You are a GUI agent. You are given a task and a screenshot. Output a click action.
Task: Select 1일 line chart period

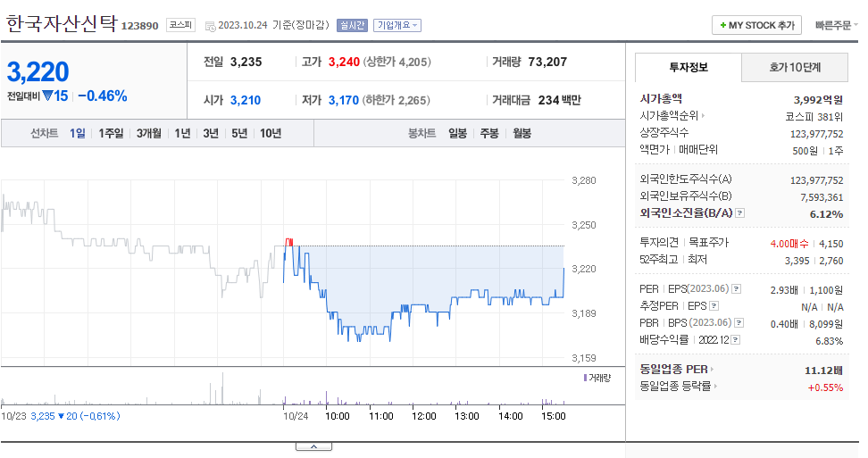pos(78,133)
